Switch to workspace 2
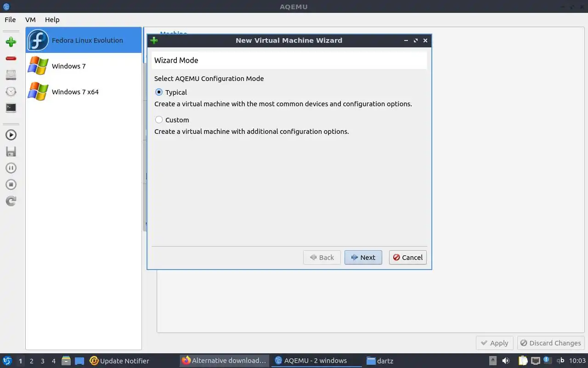The width and height of the screenshot is (588, 368). point(31,361)
